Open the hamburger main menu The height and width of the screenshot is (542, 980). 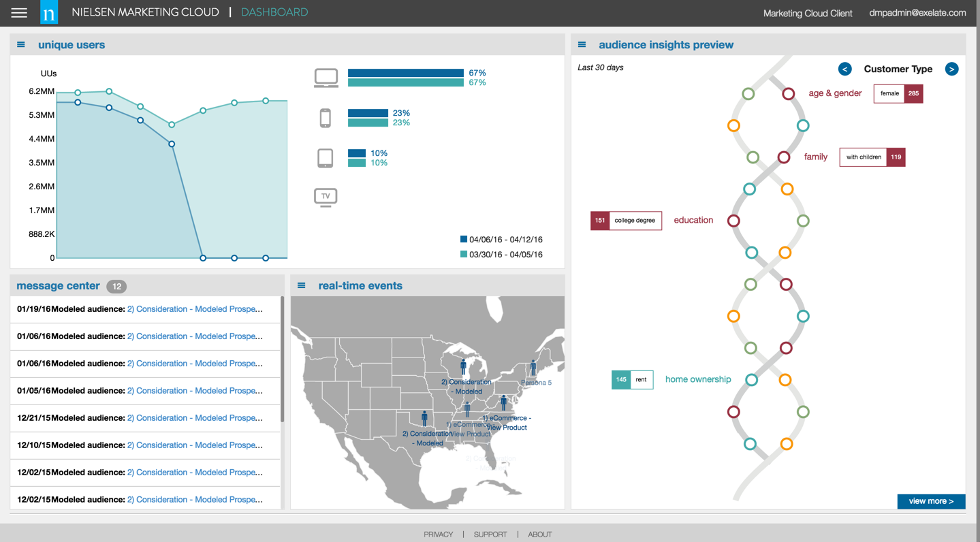19,13
